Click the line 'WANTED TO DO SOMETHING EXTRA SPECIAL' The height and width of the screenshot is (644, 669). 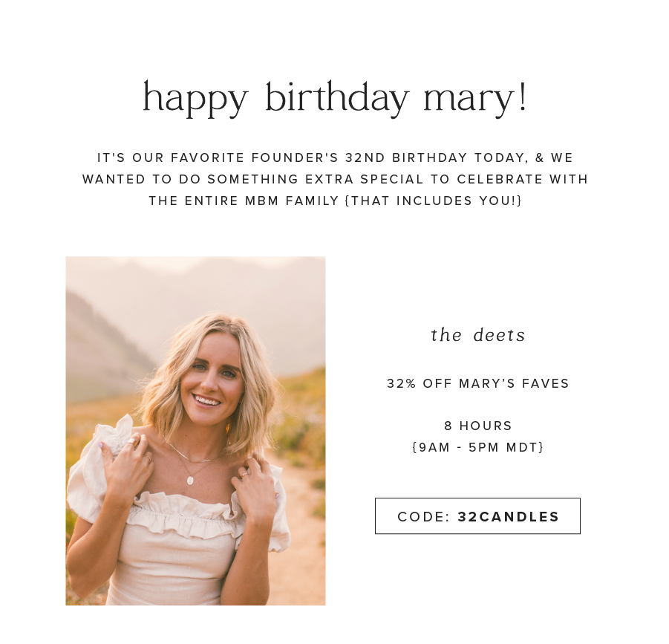335,179
